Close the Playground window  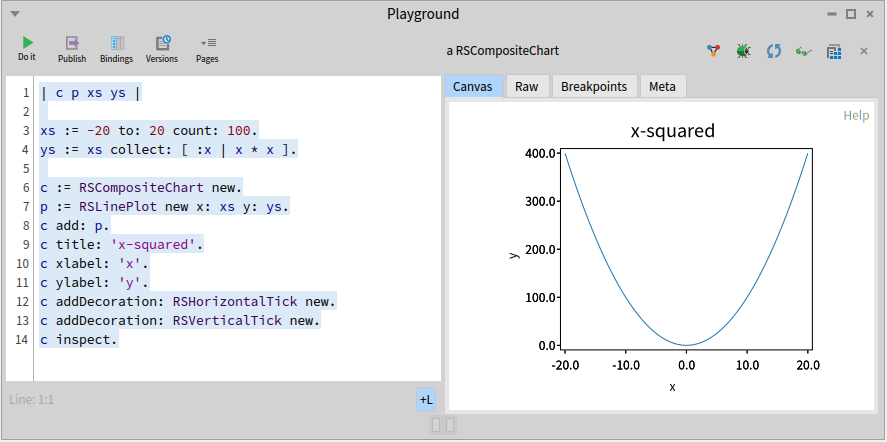coord(870,14)
